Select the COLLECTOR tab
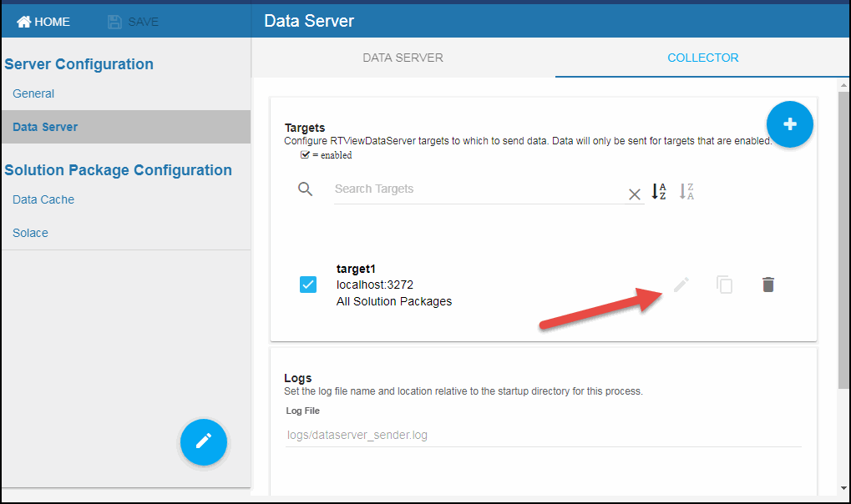This screenshot has height=504, width=851. [x=702, y=58]
